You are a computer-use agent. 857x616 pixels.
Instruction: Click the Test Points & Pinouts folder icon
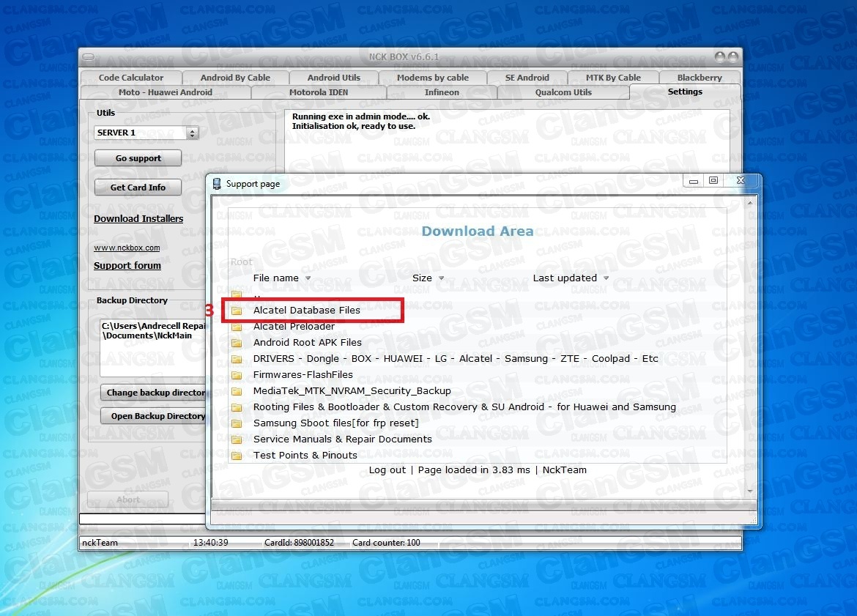click(x=237, y=456)
